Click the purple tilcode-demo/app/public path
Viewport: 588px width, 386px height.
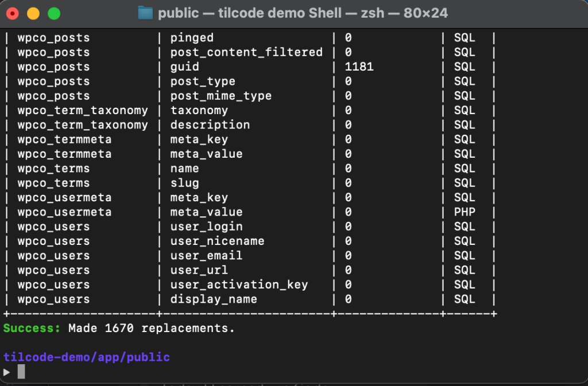pos(87,357)
